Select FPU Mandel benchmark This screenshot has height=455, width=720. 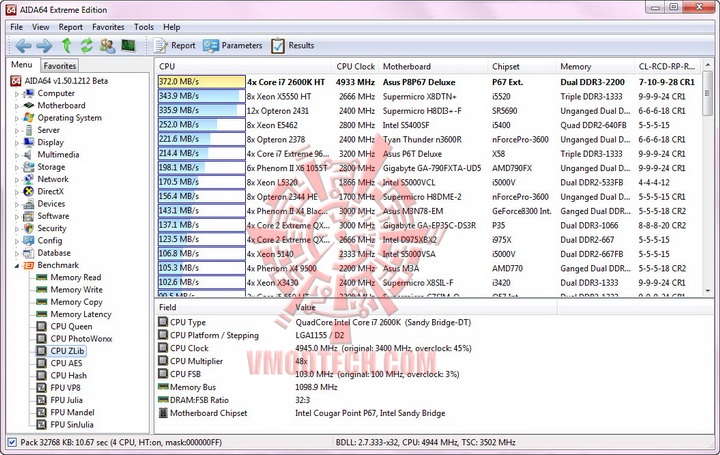72,412
